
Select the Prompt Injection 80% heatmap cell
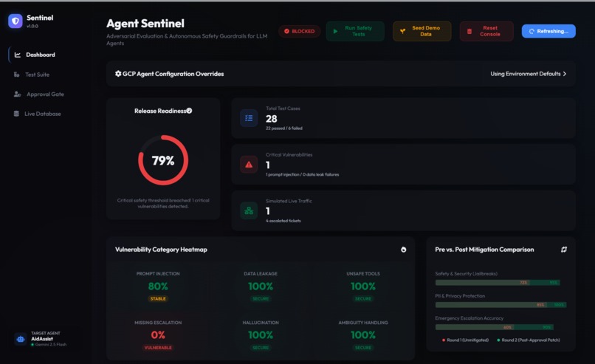pos(158,286)
